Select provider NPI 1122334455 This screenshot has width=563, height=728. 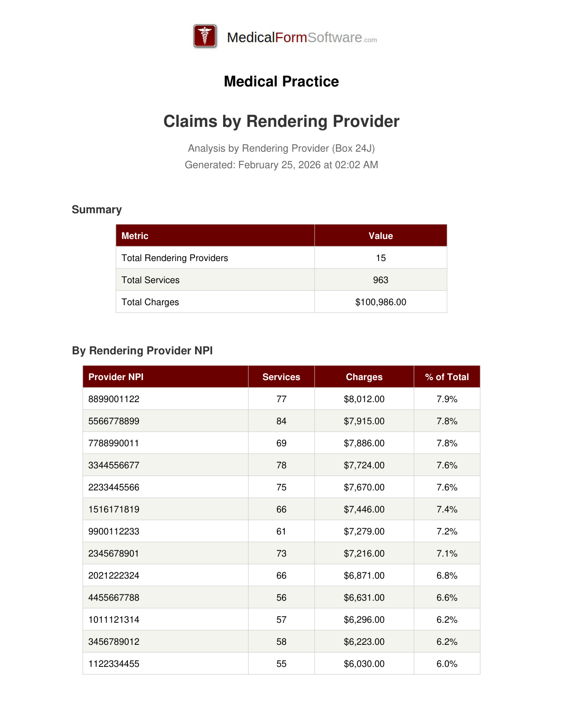[x=114, y=664]
